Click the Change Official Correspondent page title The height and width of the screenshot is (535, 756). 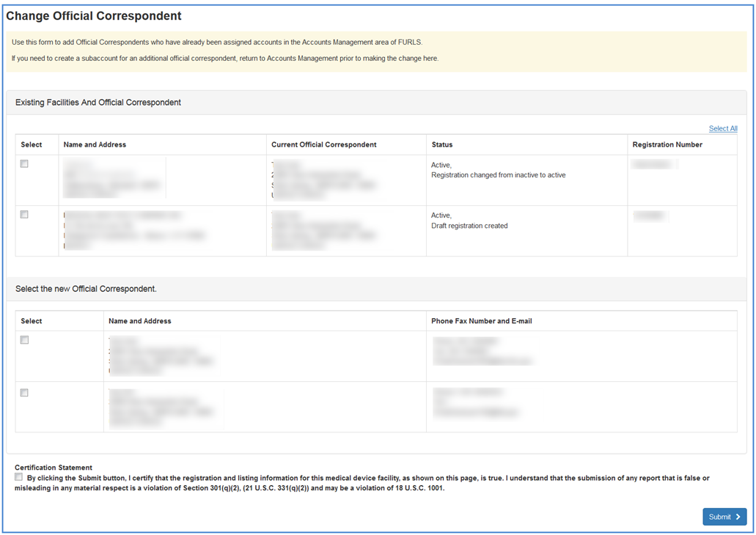pyautogui.click(x=94, y=15)
